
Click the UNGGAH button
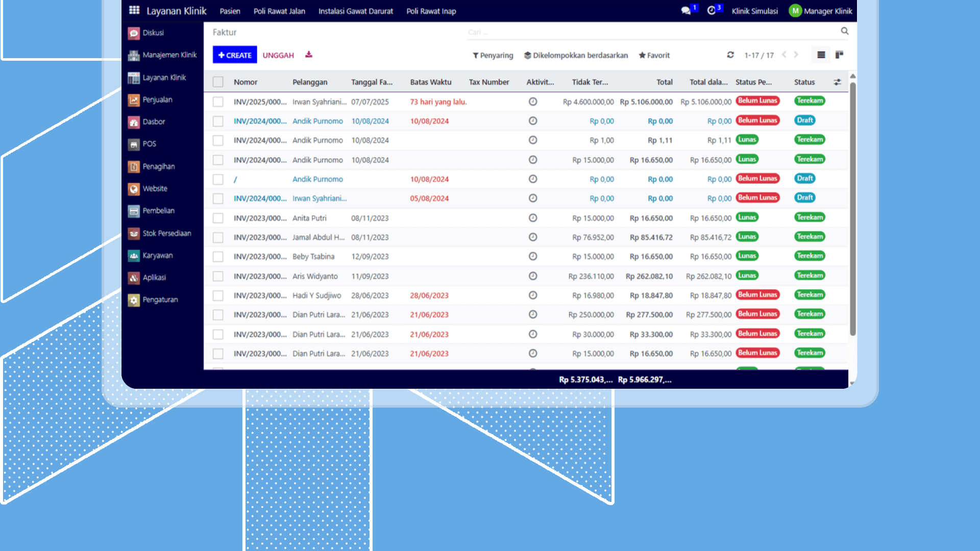click(x=278, y=56)
